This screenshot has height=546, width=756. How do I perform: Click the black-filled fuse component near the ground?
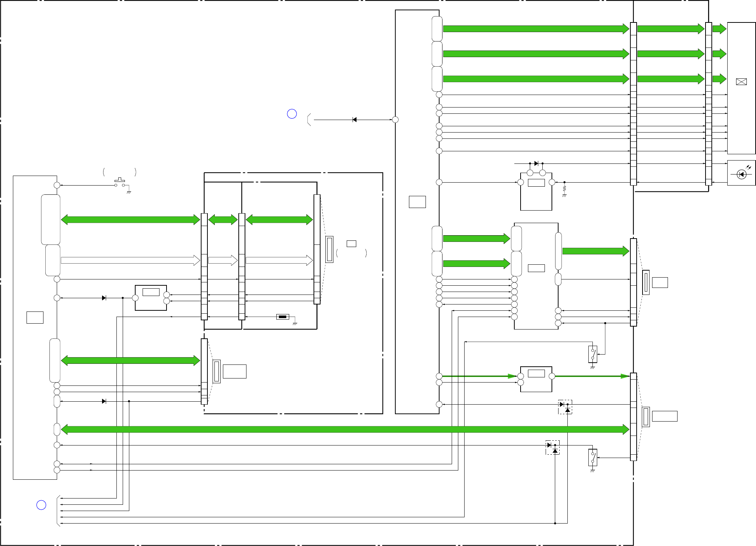coord(283,317)
